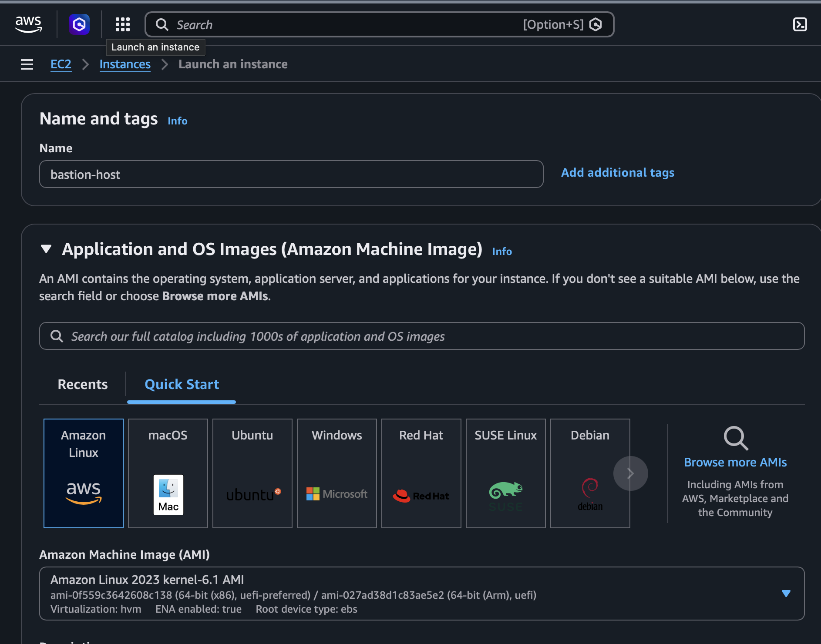Select the Ubuntu AMI tile
This screenshot has height=644, width=821.
(252, 473)
